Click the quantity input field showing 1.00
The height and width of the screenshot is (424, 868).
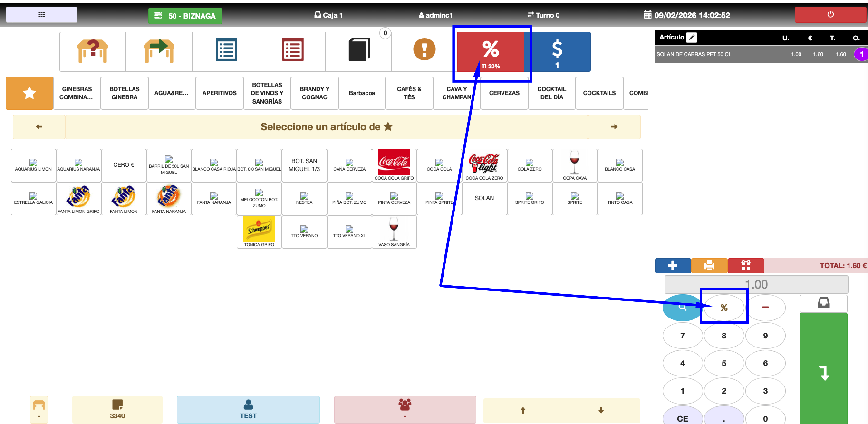[x=756, y=285]
